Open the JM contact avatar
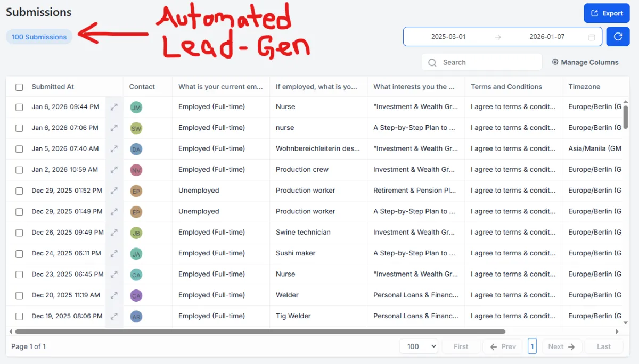Image resolution: width=639 pixels, height=364 pixels. click(136, 107)
